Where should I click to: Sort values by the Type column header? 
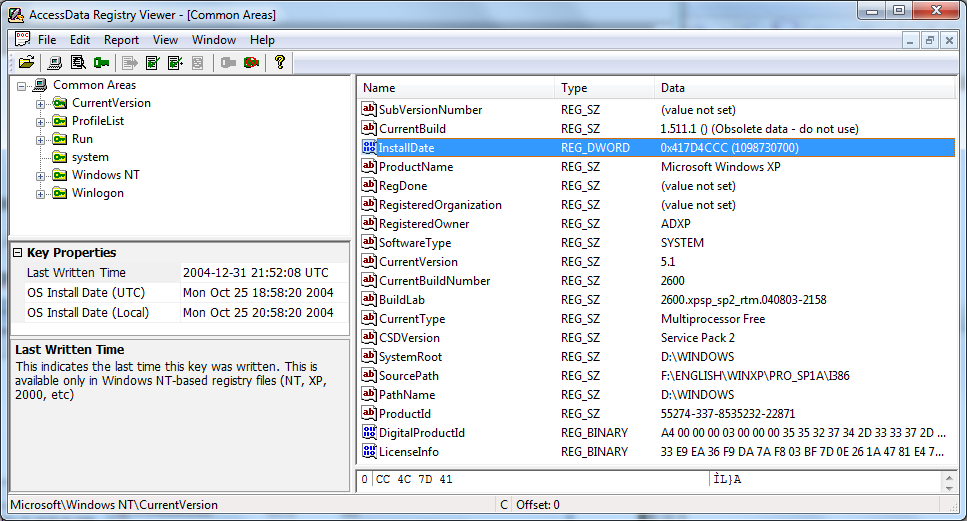point(604,88)
